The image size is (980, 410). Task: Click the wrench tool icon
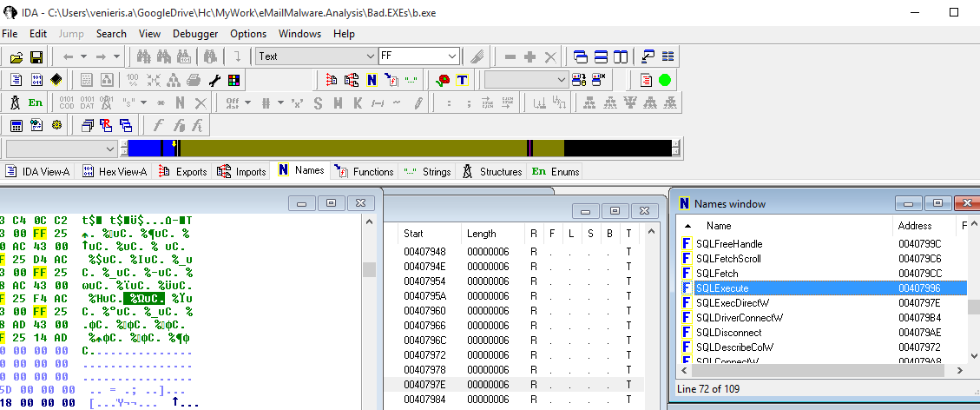pos(214,81)
